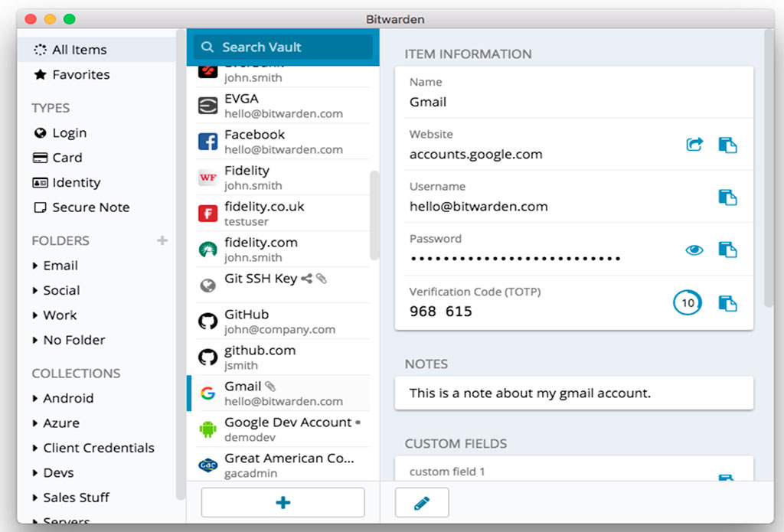Click the Gmail Google logo icon
Screen dimensions: 784x532
point(207,393)
